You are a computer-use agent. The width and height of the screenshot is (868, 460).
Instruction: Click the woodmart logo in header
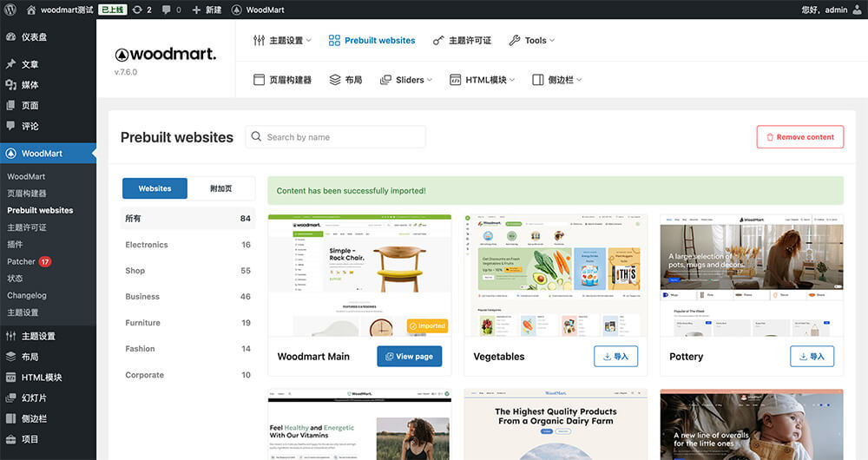tap(166, 54)
